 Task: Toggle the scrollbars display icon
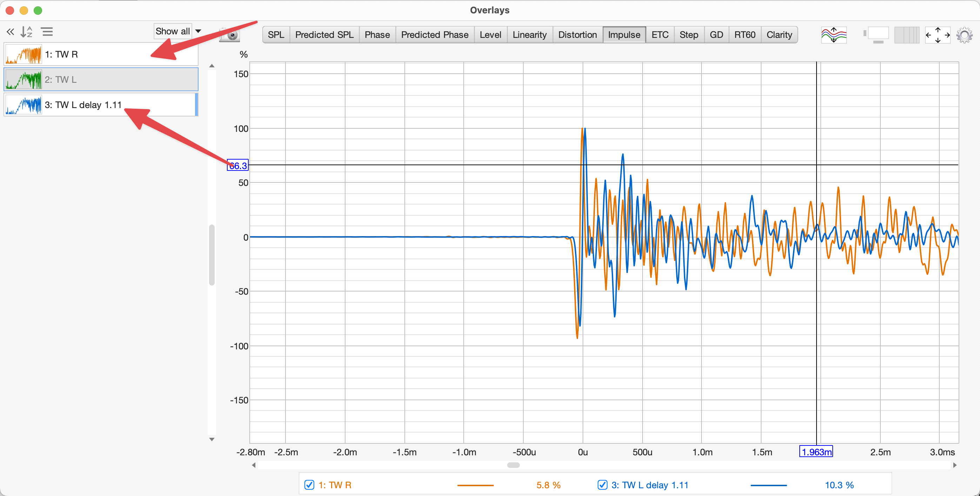(876, 35)
